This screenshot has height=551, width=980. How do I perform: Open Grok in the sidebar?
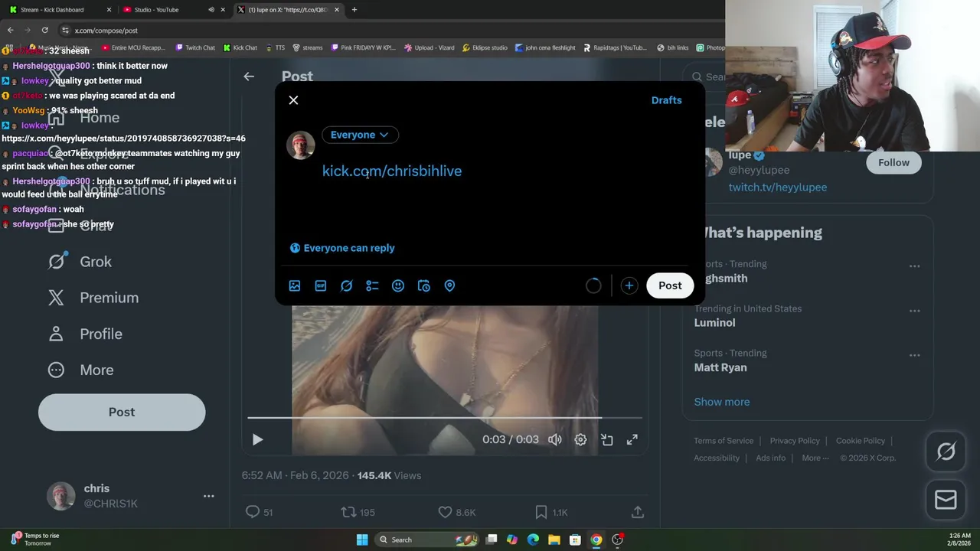pos(80,262)
